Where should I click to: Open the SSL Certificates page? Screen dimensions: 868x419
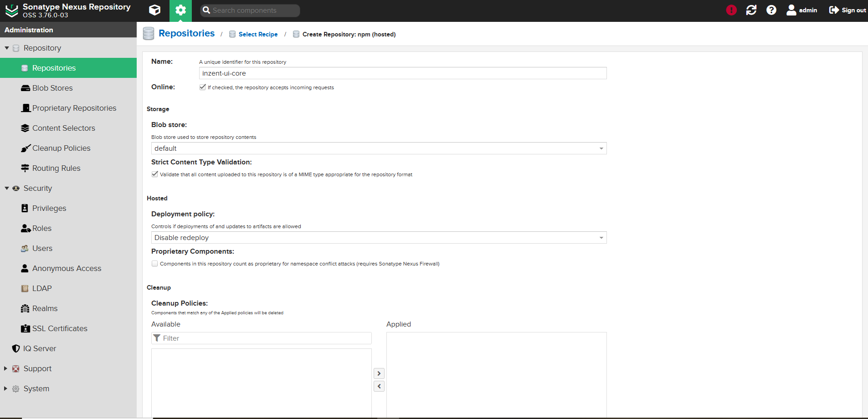[x=60, y=328]
